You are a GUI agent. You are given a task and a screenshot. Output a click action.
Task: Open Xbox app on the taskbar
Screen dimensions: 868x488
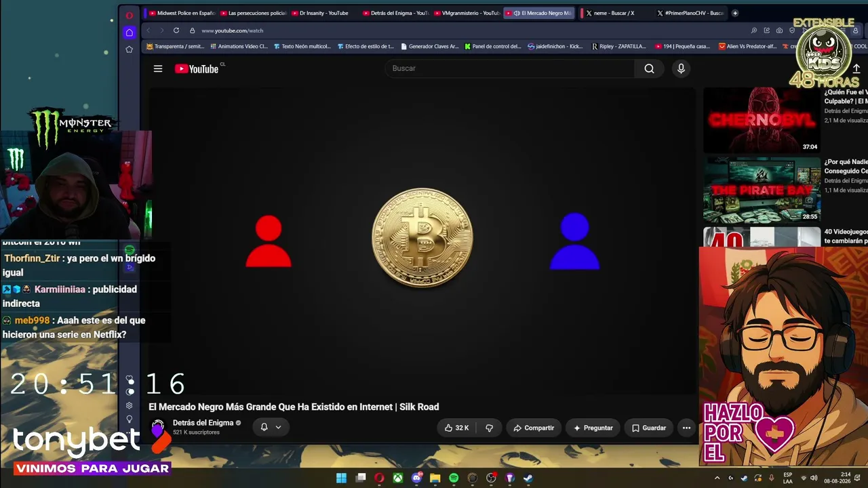click(x=398, y=478)
